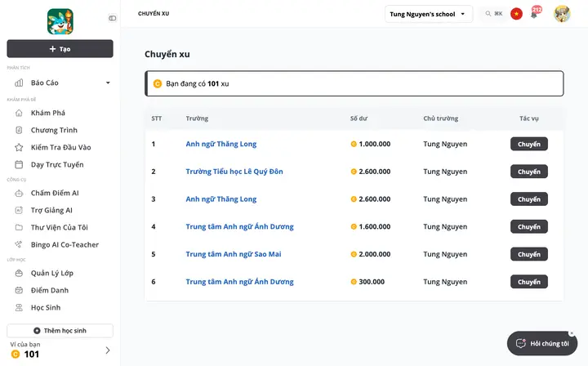Click Số dư column header
The height and width of the screenshot is (366, 588).
359,118
